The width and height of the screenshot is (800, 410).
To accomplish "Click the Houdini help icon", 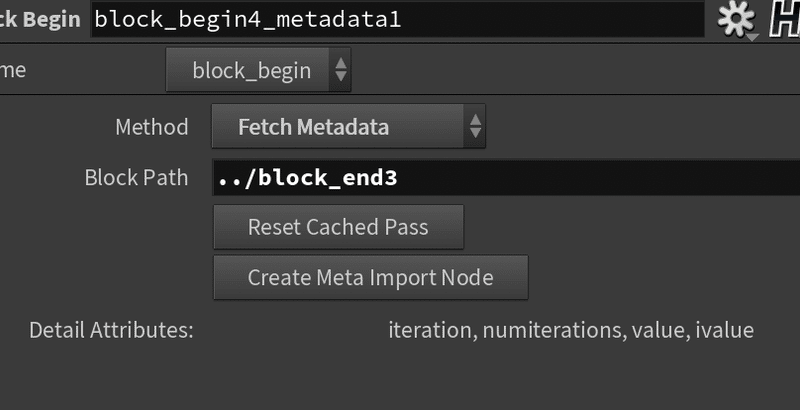I will tap(782, 19).
